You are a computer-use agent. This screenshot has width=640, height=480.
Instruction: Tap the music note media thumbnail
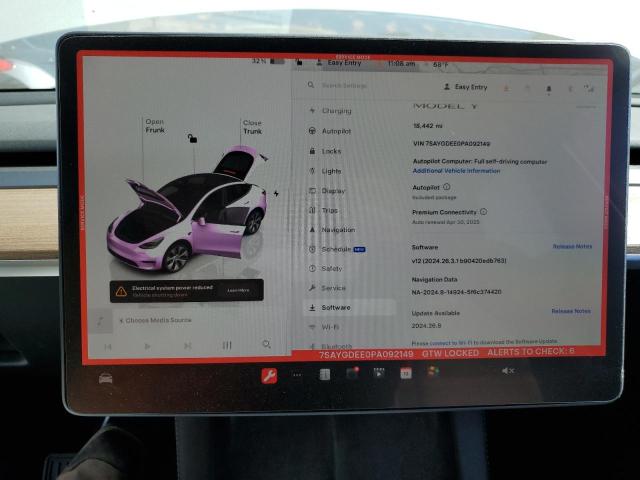click(x=100, y=321)
